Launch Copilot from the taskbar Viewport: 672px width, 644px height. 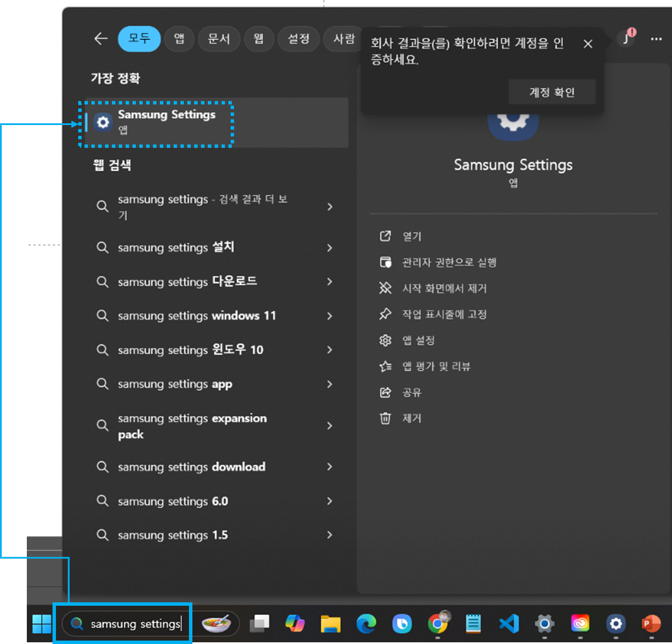(295, 623)
